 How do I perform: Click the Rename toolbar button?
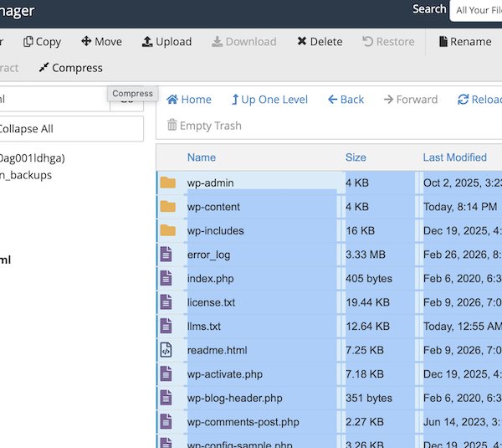(465, 42)
